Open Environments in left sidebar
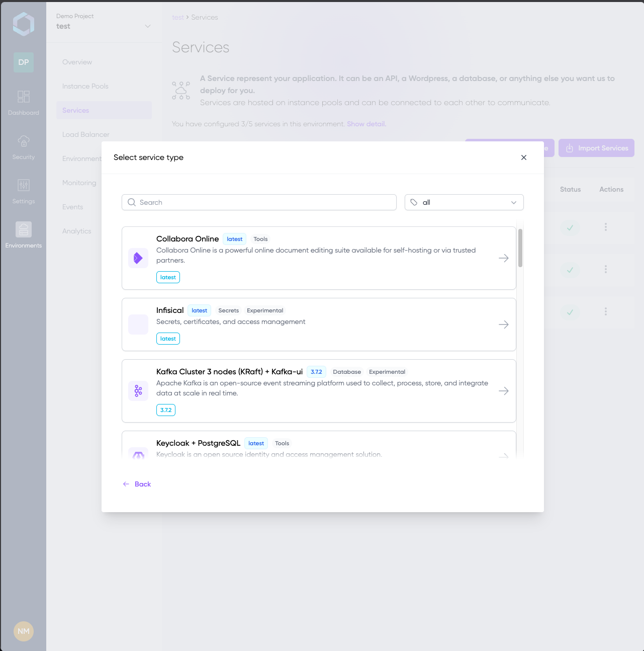 (x=24, y=235)
